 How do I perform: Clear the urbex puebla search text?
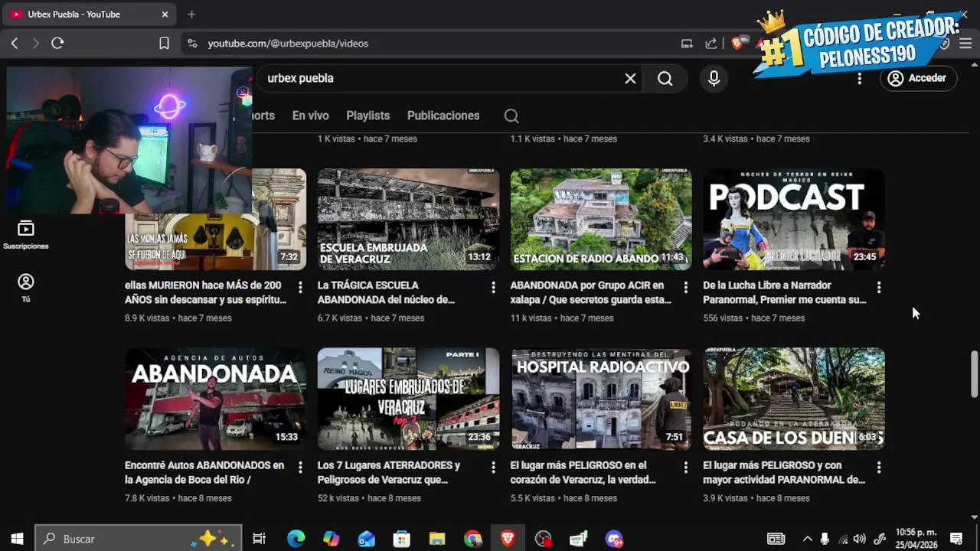click(x=630, y=78)
